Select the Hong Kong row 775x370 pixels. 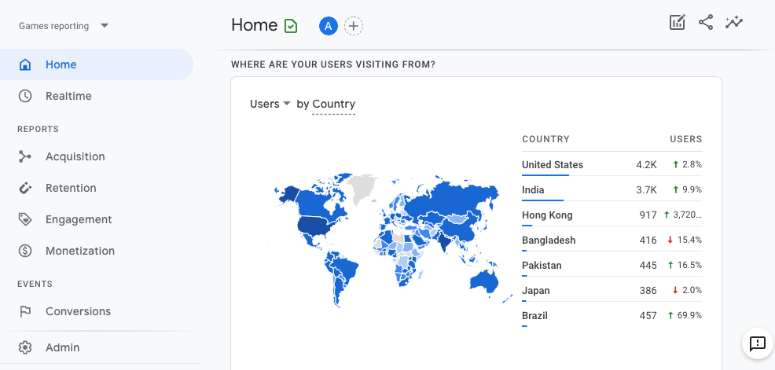tap(612, 215)
